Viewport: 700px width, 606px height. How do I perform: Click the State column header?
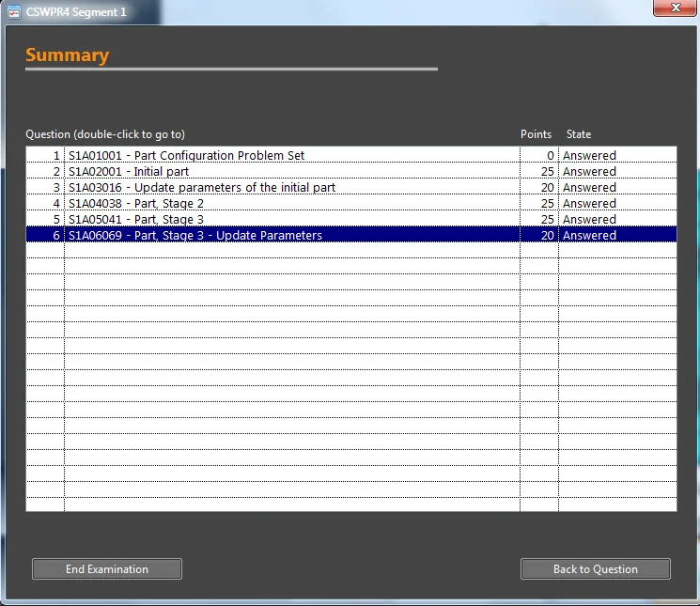579,134
